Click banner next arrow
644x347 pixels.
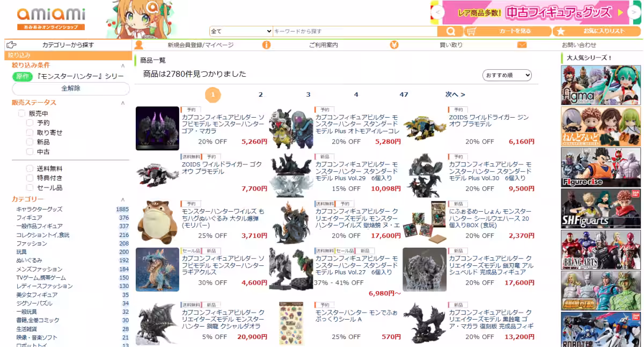coord(635,12)
